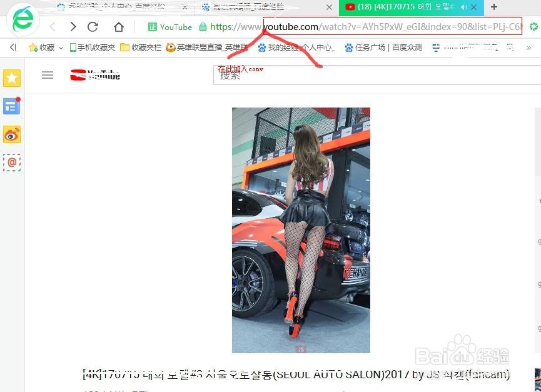The width and height of the screenshot is (541, 392).
Task: Click the YouTube 搜索 search field
Action: pos(378,75)
